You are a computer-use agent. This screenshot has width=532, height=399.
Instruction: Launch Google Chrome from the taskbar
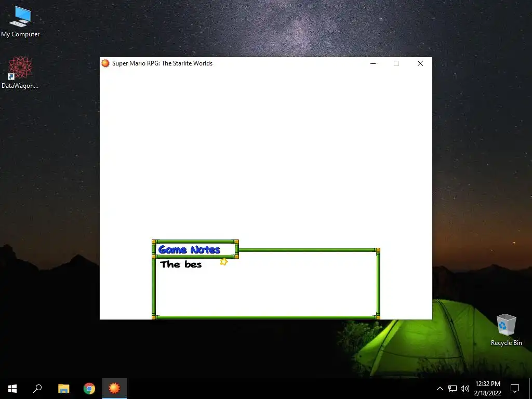pos(89,389)
